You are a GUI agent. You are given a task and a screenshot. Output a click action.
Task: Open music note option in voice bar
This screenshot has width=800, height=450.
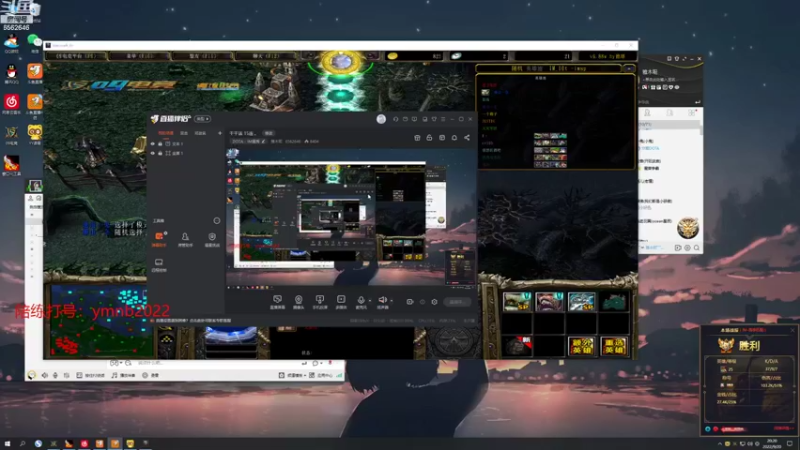(123, 375)
